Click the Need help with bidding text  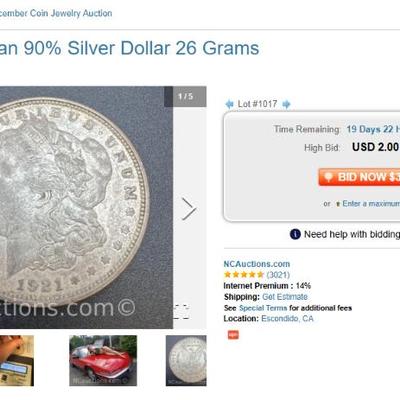pos(352,234)
